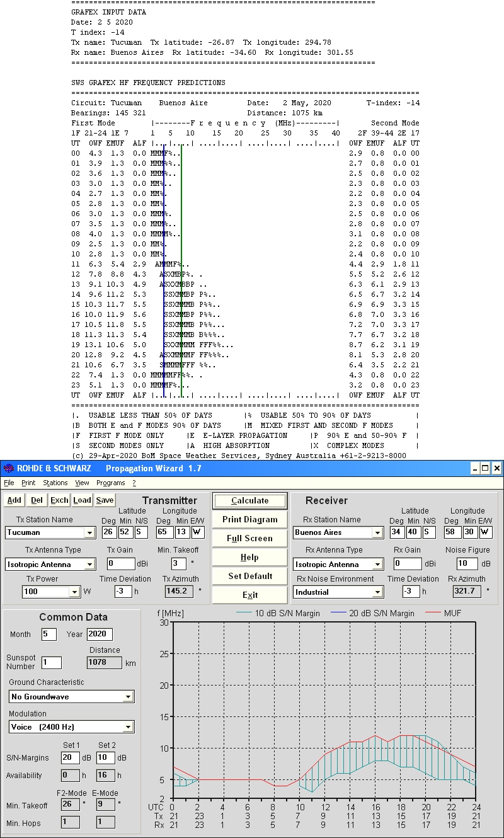Image resolution: width=504 pixels, height=838 pixels.
Task: Open the Stations menu
Action: pyautogui.click(x=55, y=483)
